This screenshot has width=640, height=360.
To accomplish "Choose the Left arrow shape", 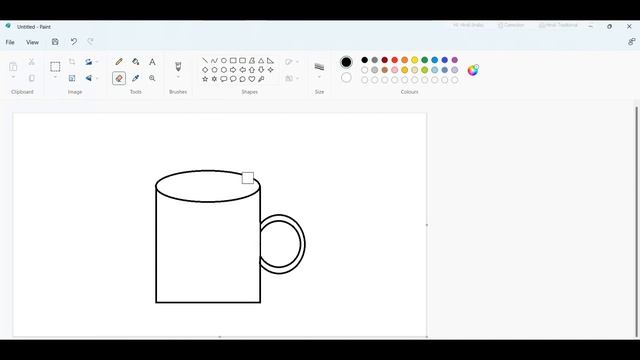I will [242, 70].
